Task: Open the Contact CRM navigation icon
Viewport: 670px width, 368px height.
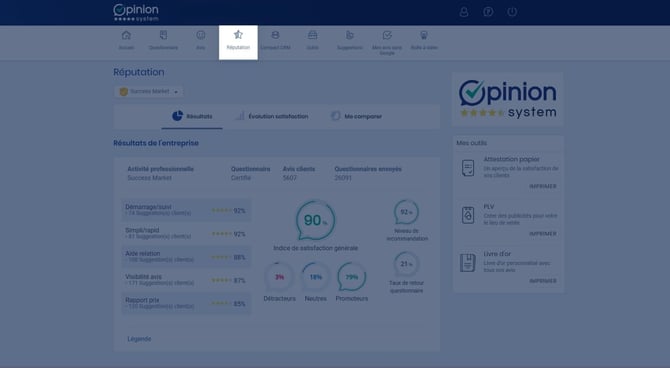Action: coord(275,35)
